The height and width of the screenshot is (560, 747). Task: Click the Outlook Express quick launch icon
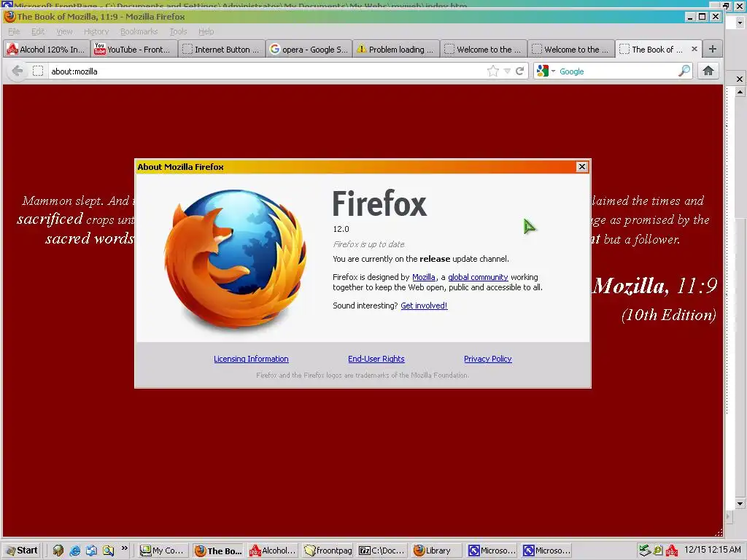click(x=91, y=551)
